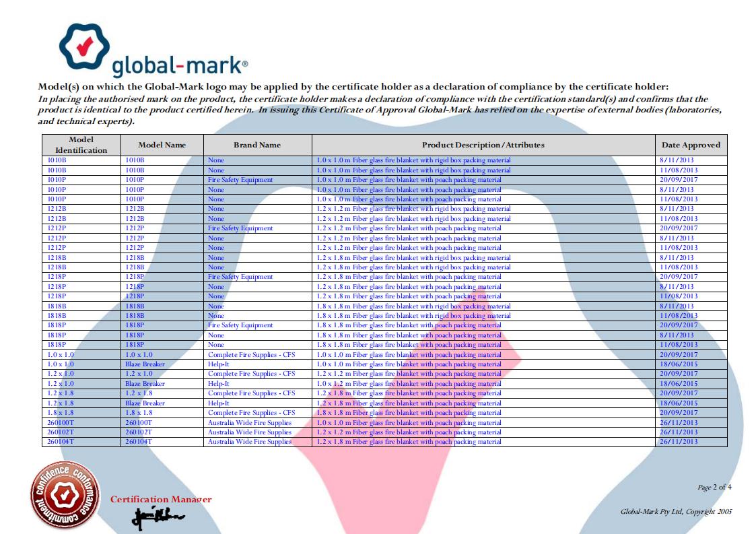Select '1.2 x 1.8' in the Model Name column
Screen dimensions: 756x534
[x=139, y=394]
